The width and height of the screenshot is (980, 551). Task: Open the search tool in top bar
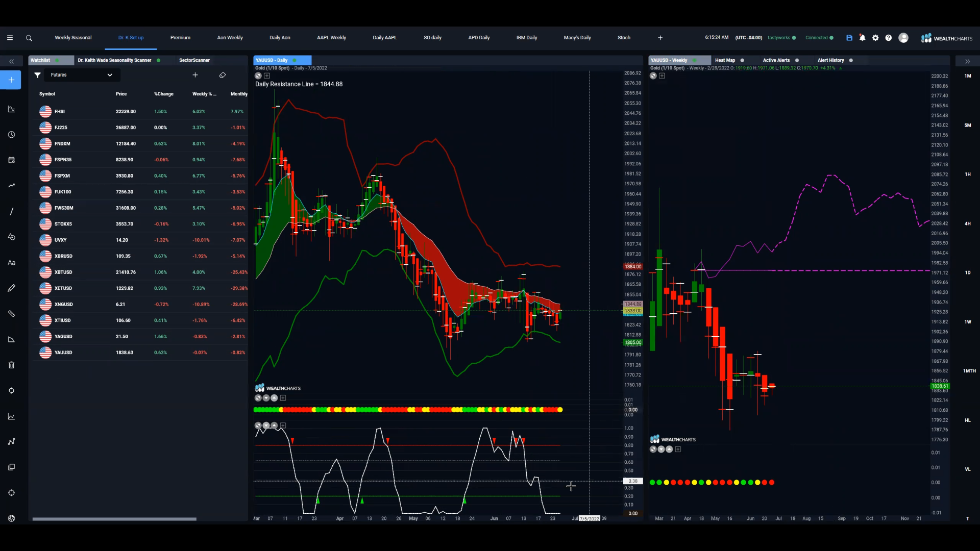pyautogui.click(x=29, y=38)
